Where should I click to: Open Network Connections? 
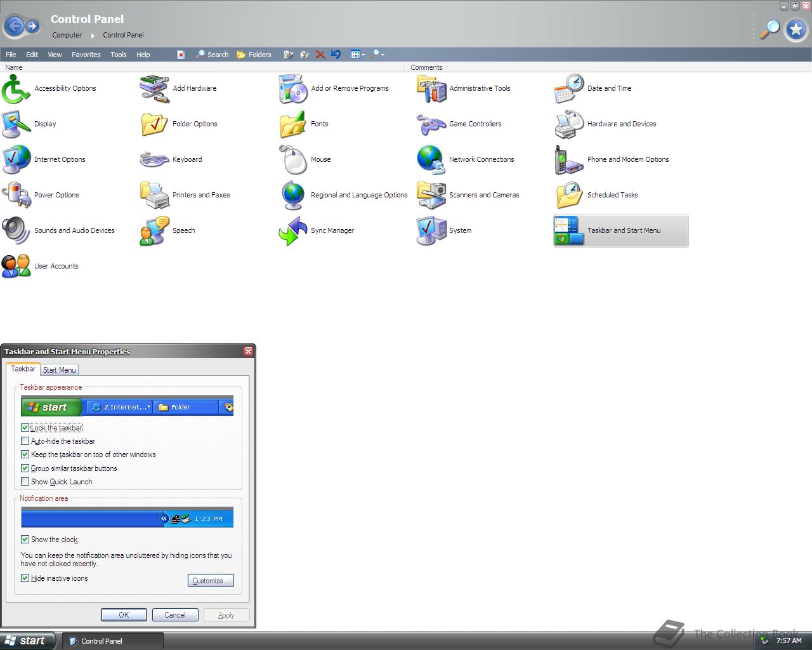pos(466,159)
